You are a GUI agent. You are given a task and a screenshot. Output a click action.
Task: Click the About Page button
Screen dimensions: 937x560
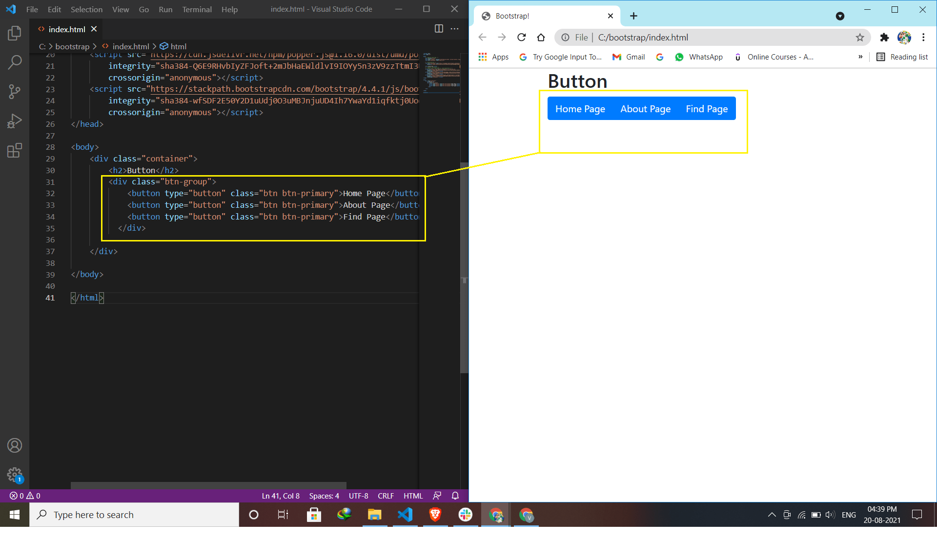pos(645,109)
